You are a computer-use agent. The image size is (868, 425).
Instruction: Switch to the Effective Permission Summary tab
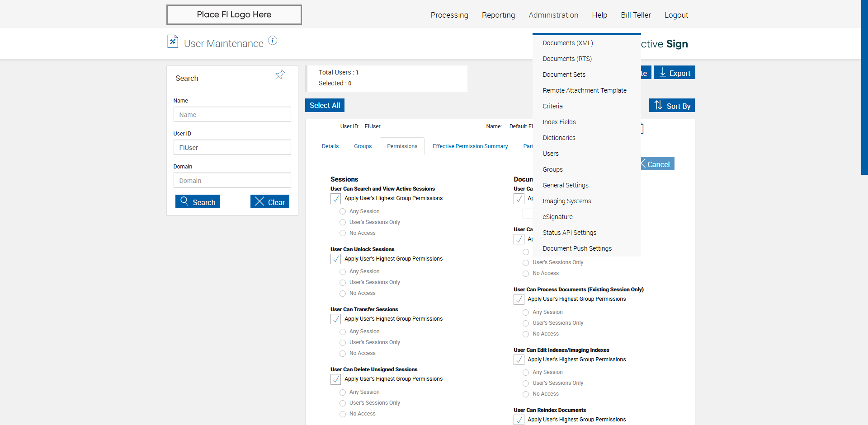tap(470, 146)
